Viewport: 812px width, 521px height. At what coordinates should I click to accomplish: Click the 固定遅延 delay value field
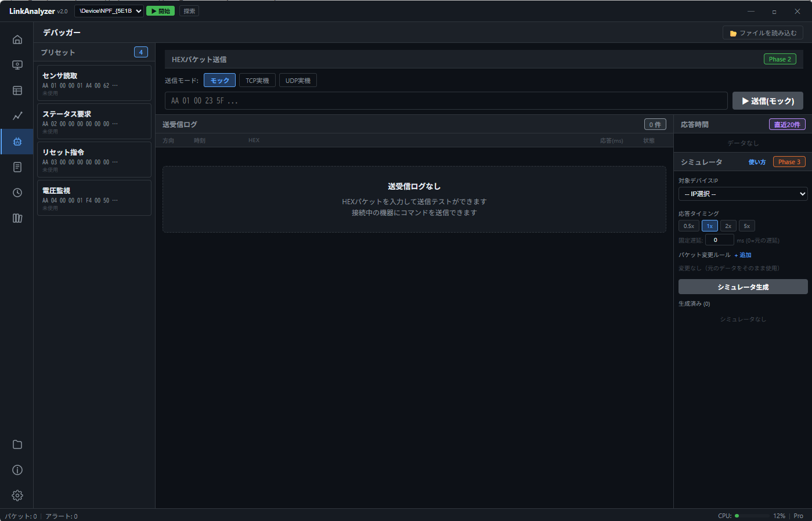(x=720, y=240)
